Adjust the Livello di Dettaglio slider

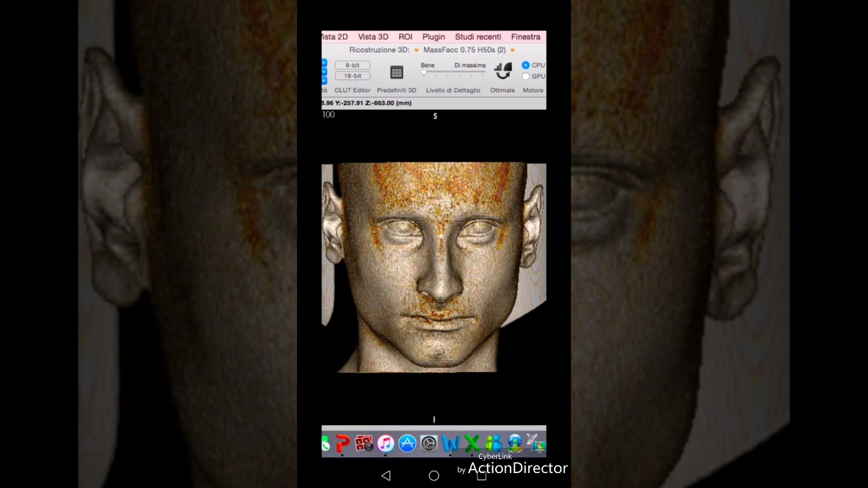[x=453, y=73]
